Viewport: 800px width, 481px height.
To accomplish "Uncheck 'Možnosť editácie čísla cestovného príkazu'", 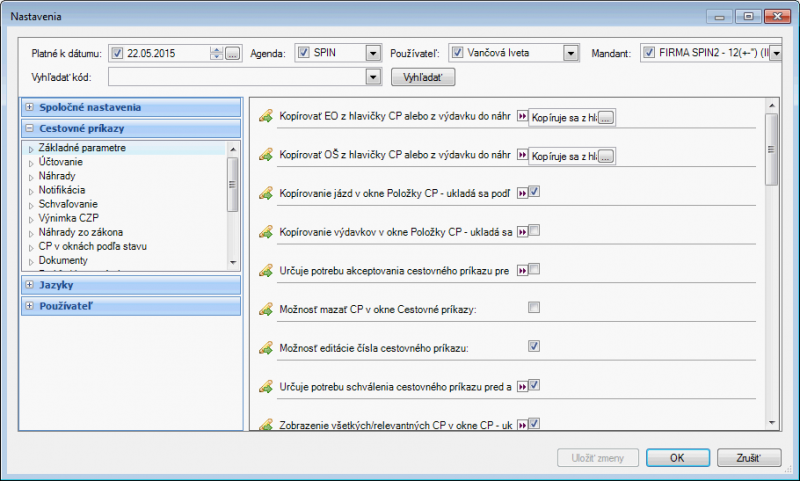I will pos(534,347).
